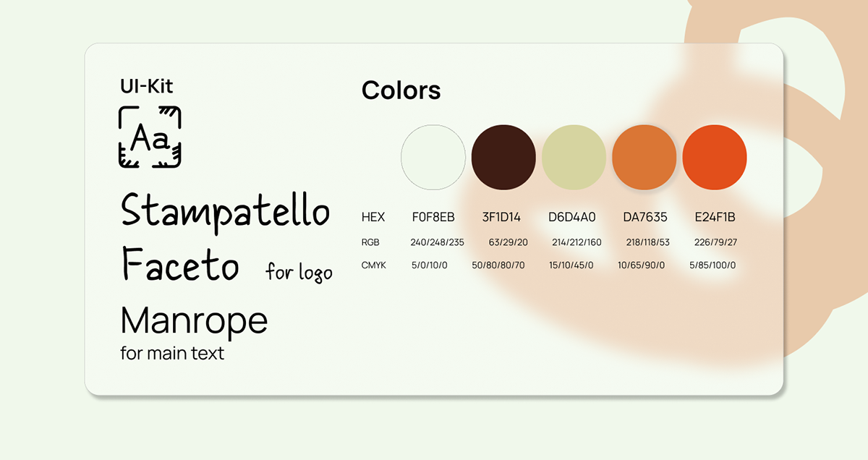Click the HEX row label
The height and width of the screenshot is (460, 868).
click(373, 217)
